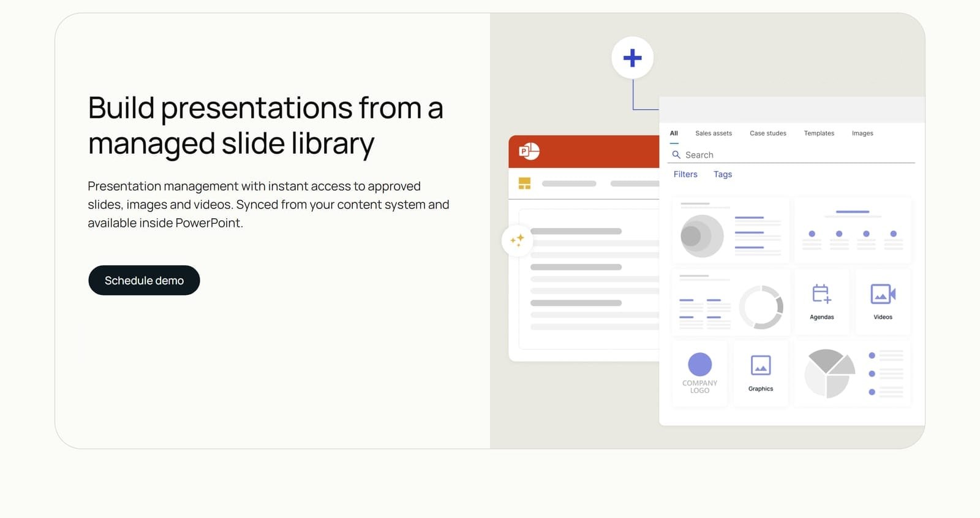Switch to the Sales assets tab
This screenshot has width=980, height=518.
click(714, 134)
